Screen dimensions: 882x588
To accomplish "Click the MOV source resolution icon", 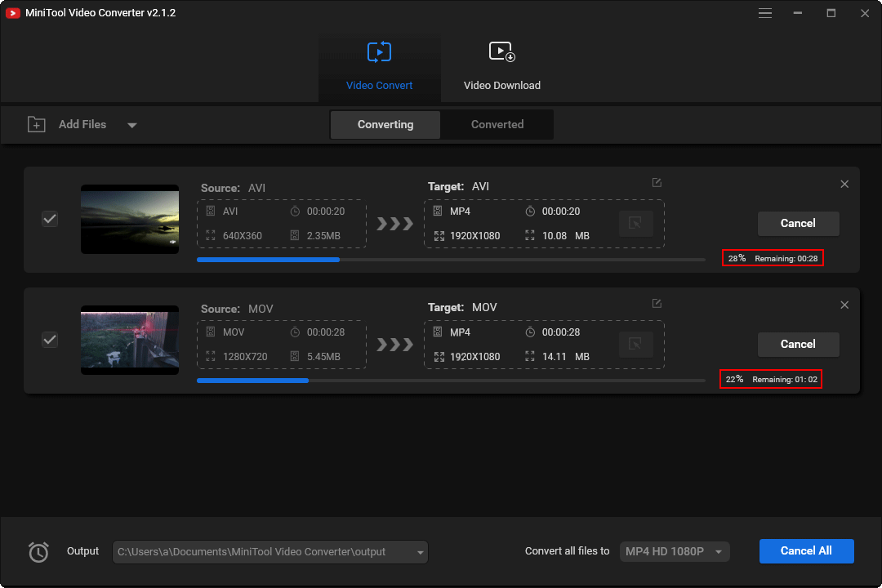I will 211,356.
